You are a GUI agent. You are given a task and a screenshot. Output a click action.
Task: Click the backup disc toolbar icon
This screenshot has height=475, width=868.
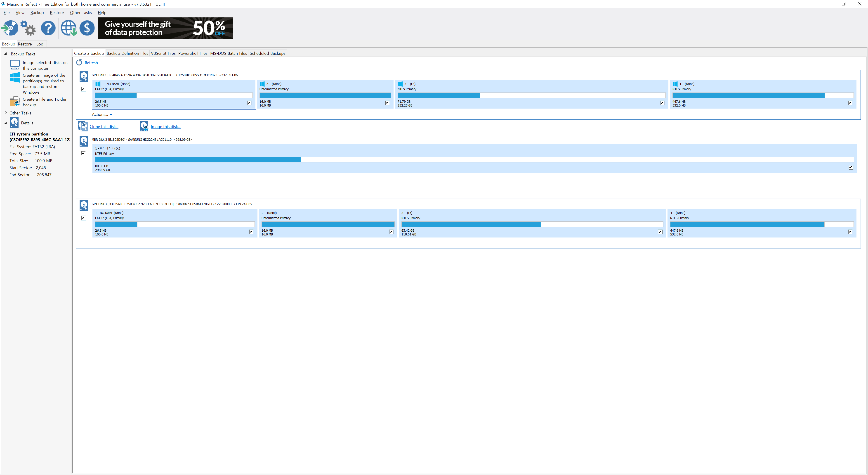click(x=10, y=28)
